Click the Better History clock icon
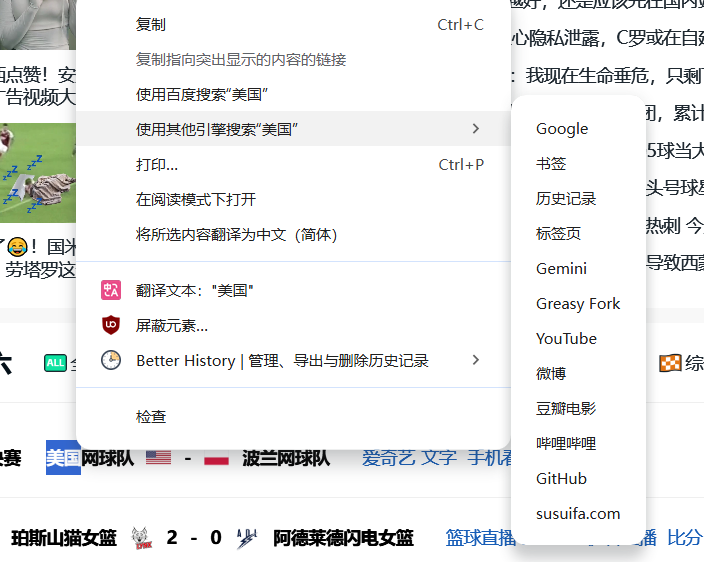Viewport: 704px width, 562px height. pos(110,360)
